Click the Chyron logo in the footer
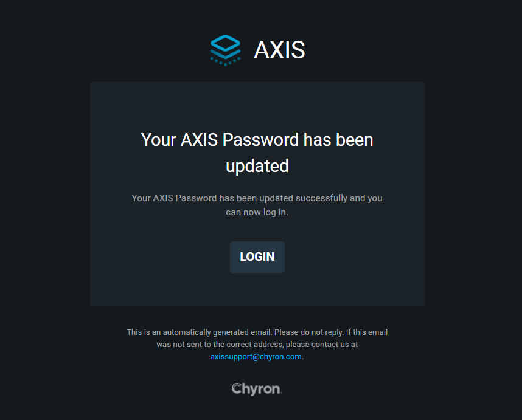522x420 pixels. [x=257, y=389]
